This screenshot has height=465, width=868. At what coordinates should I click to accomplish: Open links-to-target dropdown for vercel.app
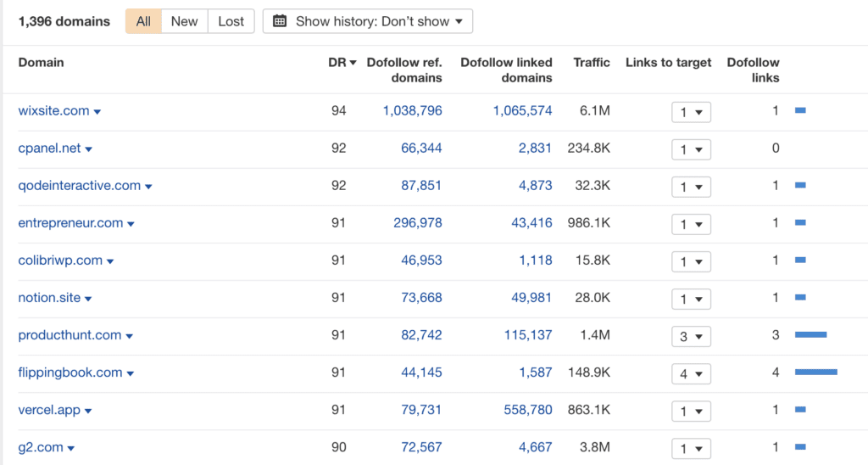click(691, 412)
